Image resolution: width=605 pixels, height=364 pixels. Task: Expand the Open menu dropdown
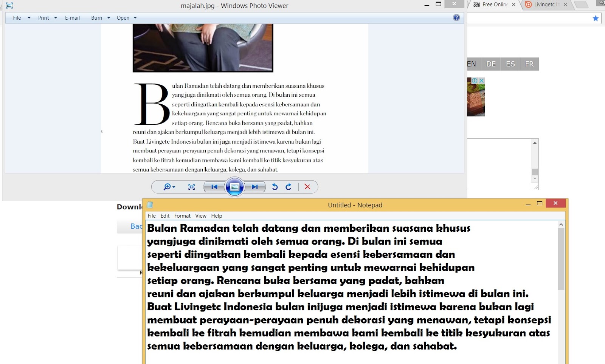(135, 17)
